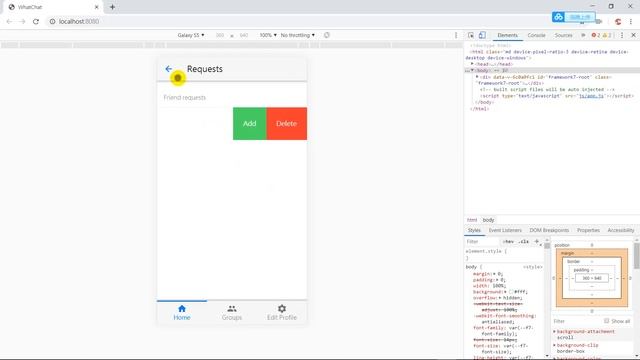The image size is (640, 360).
Task: Click the #fff background color swatch
Action: [x=511, y=292]
